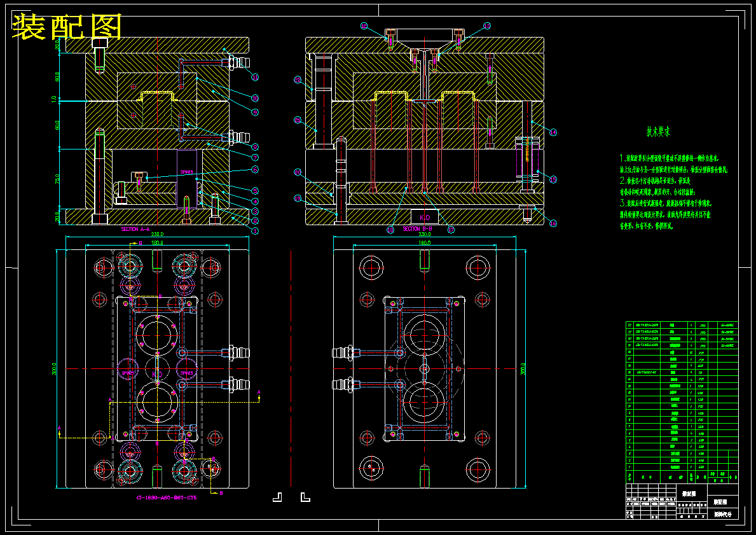Select part balloon number 4
The width and height of the screenshot is (756, 535).
coord(255,201)
